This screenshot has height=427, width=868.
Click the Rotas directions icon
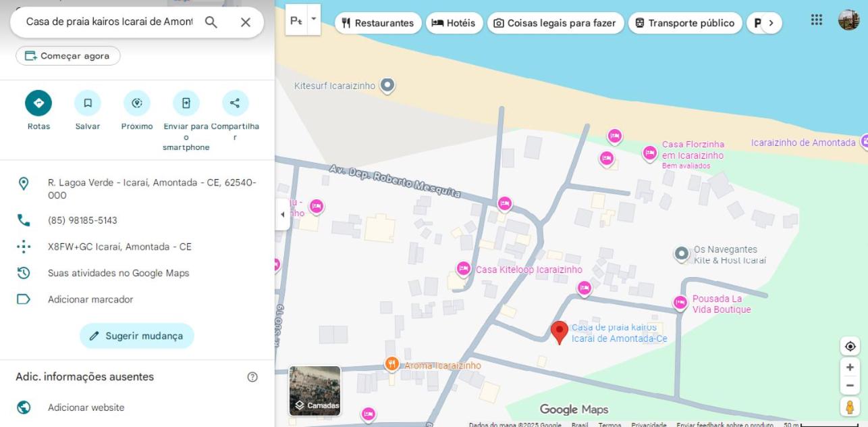tap(38, 103)
